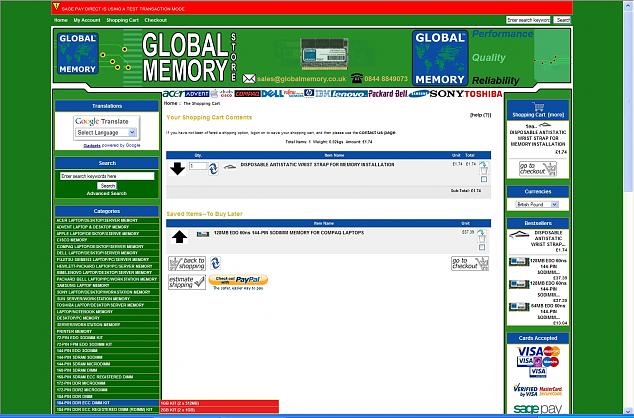Open sales@globalmemory.co.uk email link
This screenshot has height=418, width=634.
click(302, 79)
